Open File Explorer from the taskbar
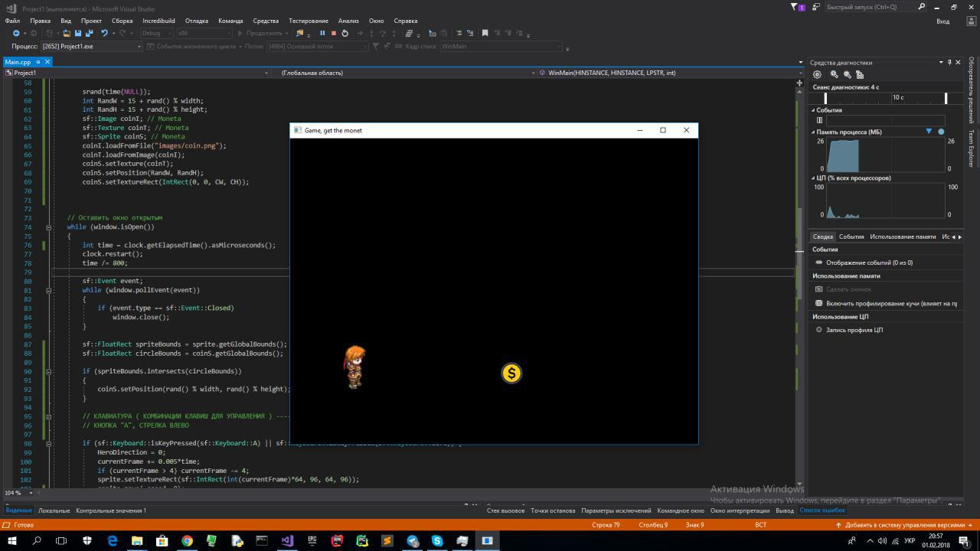 point(137,540)
